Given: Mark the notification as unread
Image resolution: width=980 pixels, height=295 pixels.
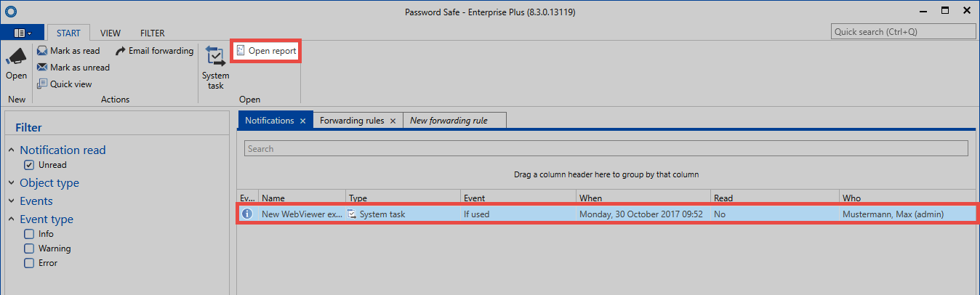Looking at the screenshot, I should [73, 68].
